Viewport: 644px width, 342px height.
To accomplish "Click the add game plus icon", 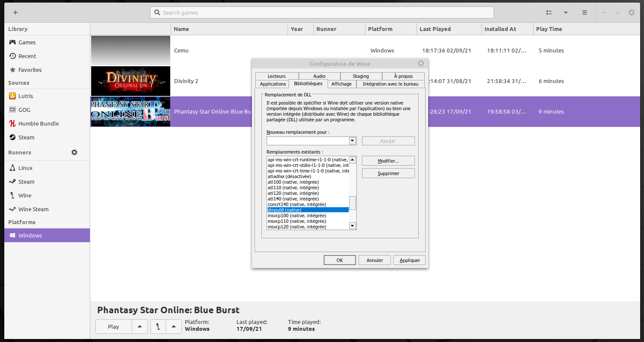I will pos(15,12).
